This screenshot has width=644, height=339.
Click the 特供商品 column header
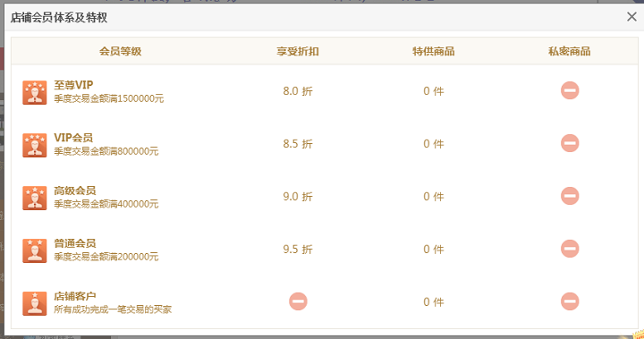(434, 51)
